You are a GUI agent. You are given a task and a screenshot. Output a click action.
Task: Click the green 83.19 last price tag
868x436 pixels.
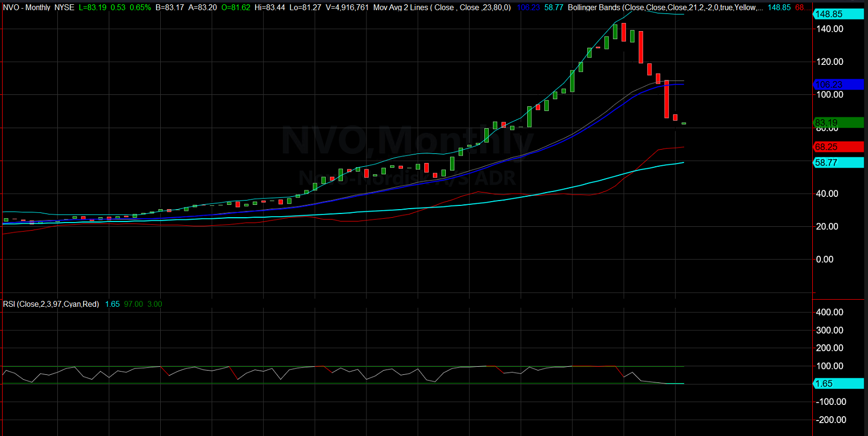click(839, 123)
